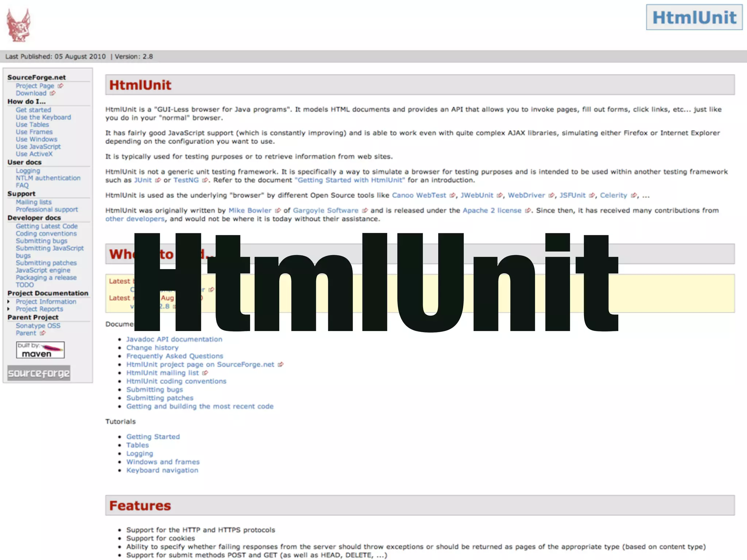Open Tables tutorial link

click(x=138, y=445)
